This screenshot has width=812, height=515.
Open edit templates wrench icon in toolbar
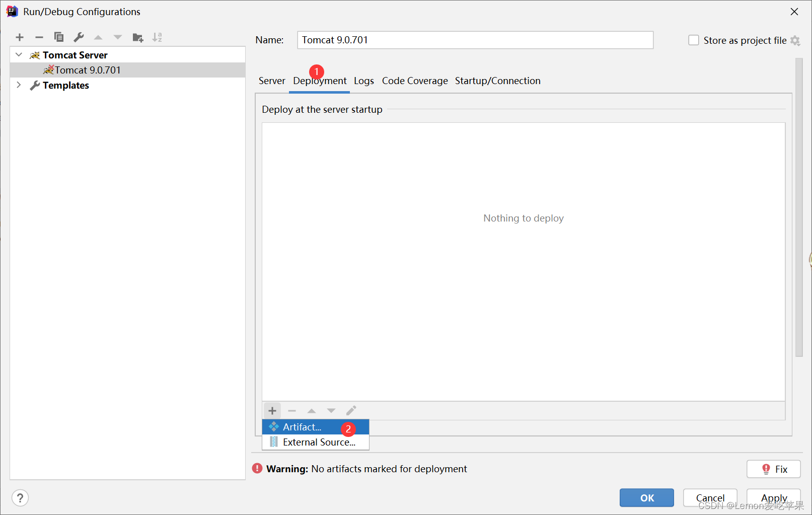(79, 37)
